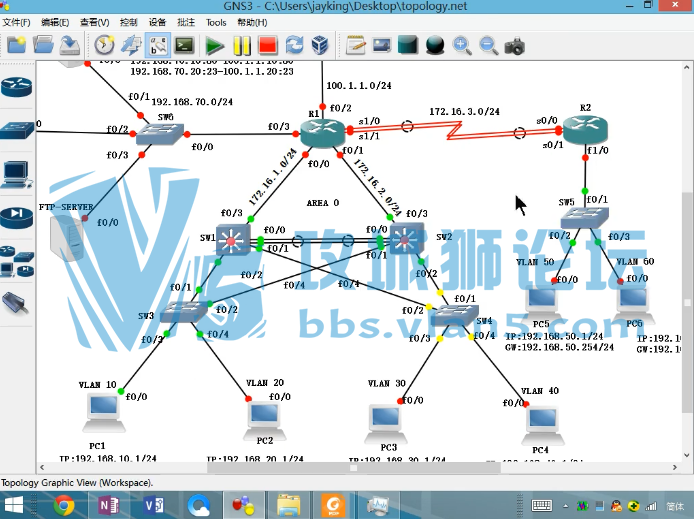Browse end devices computer icon
This screenshot has width=694, height=519.
pyautogui.click(x=16, y=174)
